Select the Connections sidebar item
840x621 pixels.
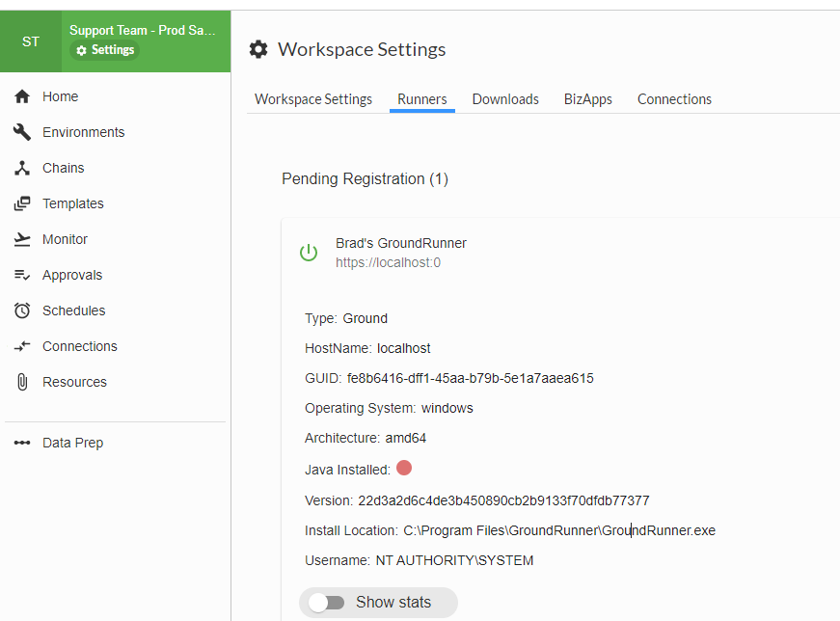point(22,346)
